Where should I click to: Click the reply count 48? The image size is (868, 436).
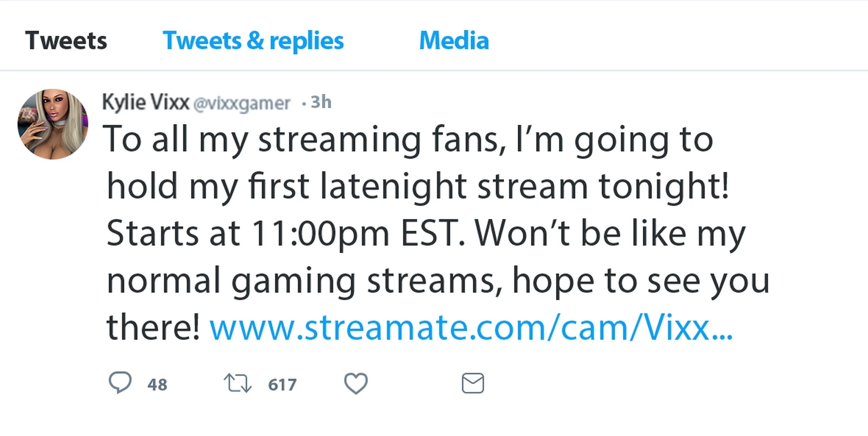coord(157,384)
